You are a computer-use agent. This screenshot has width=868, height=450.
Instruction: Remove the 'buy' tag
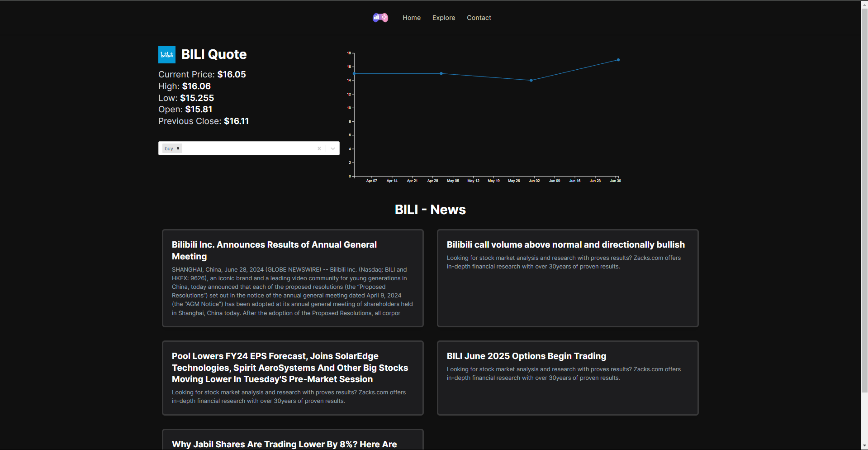coord(178,148)
